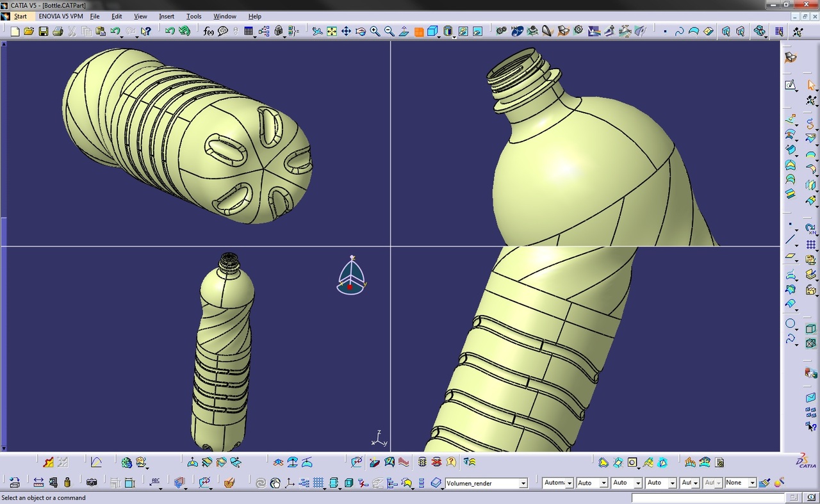Viewport: 820px width, 504px height.
Task: Click the Zoom Out magnifier
Action: (x=389, y=31)
